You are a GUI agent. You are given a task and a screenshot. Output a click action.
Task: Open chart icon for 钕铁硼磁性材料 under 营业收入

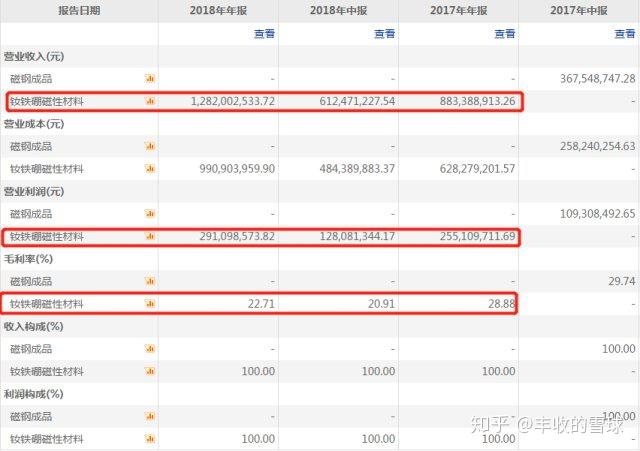150,100
